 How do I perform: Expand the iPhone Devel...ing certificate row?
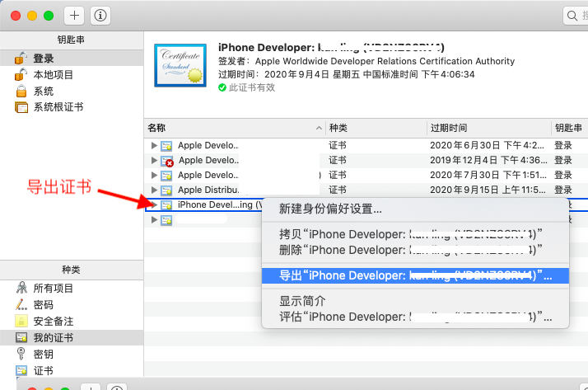point(154,204)
